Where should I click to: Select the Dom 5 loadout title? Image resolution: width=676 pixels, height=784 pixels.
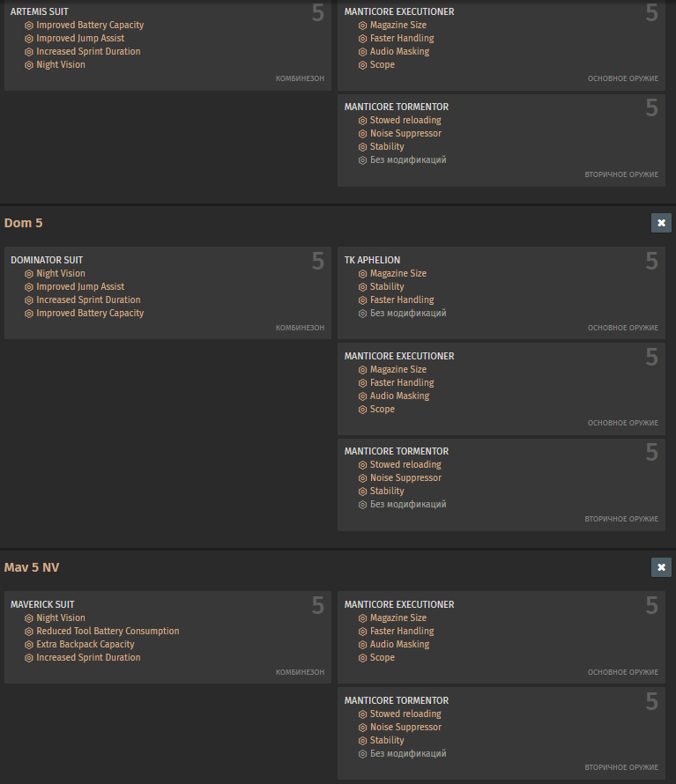(x=24, y=223)
